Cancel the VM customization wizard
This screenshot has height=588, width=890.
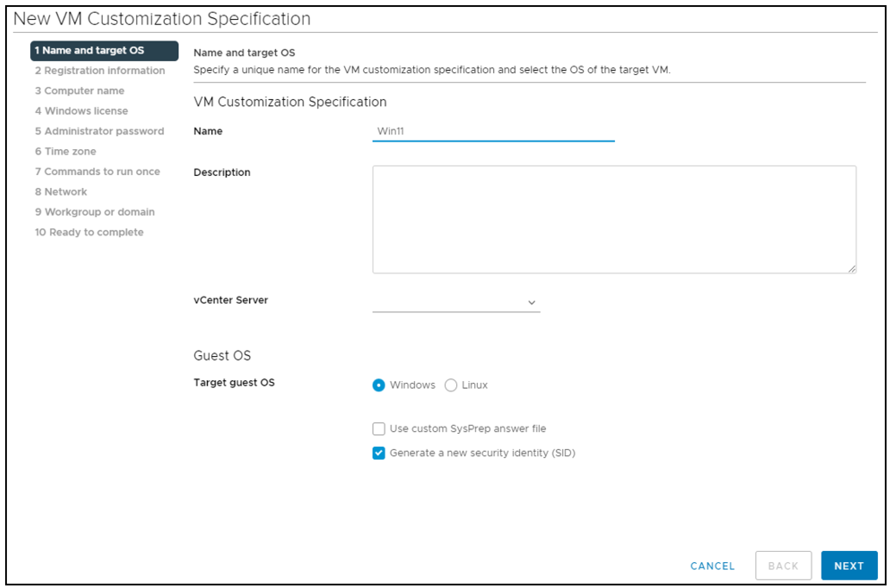click(712, 566)
